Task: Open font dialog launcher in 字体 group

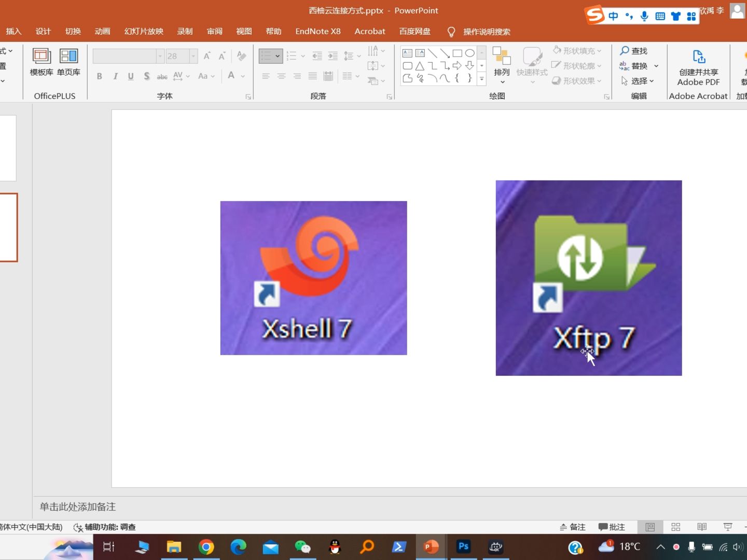Action: click(248, 97)
